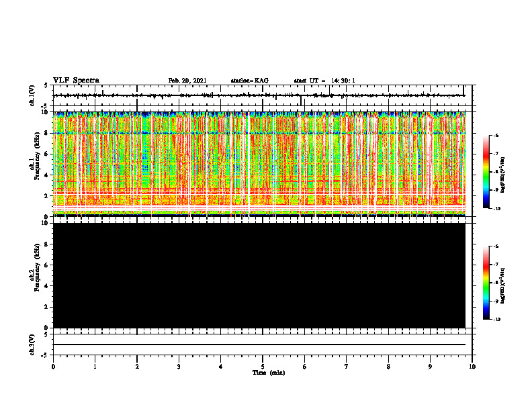The width and height of the screenshot is (532, 411).
Task: Click the ch.1 spectrogram color scale bar
Action: [486, 172]
